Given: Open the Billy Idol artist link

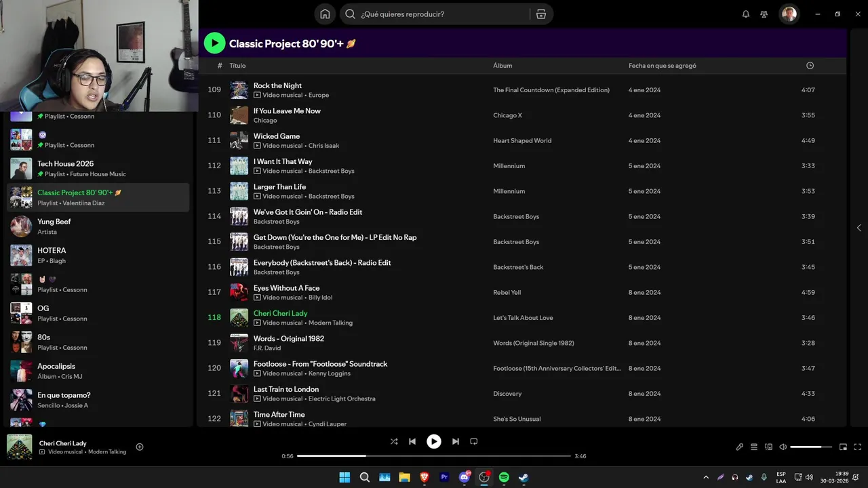Looking at the screenshot, I should click(x=320, y=298).
